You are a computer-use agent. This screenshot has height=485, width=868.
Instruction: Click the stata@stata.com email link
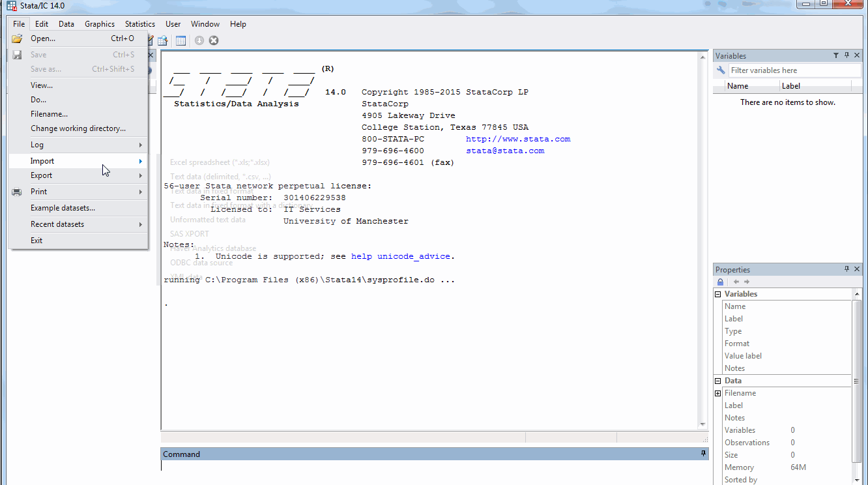[505, 151]
